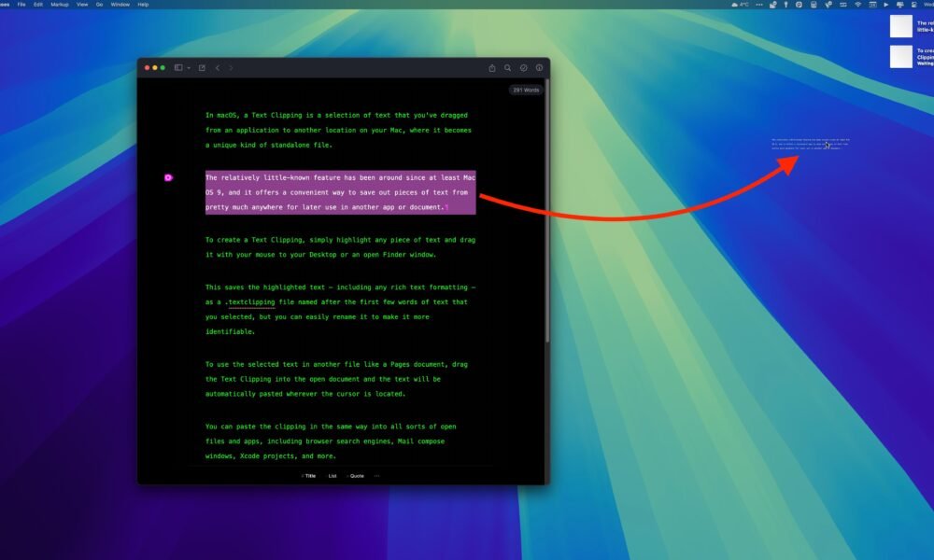Viewport: 934px width, 560px height.
Task: Click the pink paragraph marker in margin
Action: pyautogui.click(x=168, y=177)
